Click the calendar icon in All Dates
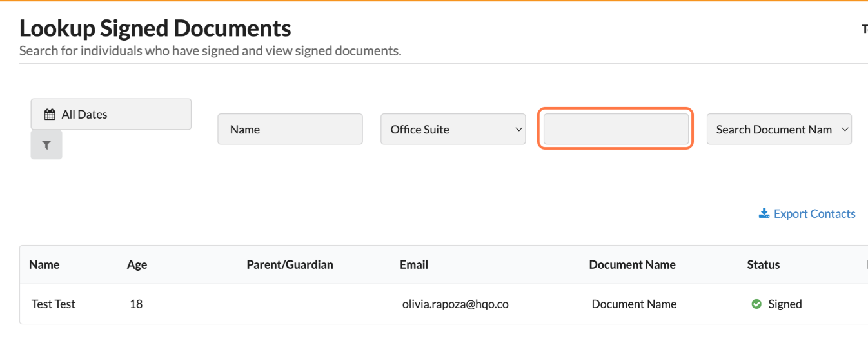Viewport: 868px width, 352px height. 50,115
